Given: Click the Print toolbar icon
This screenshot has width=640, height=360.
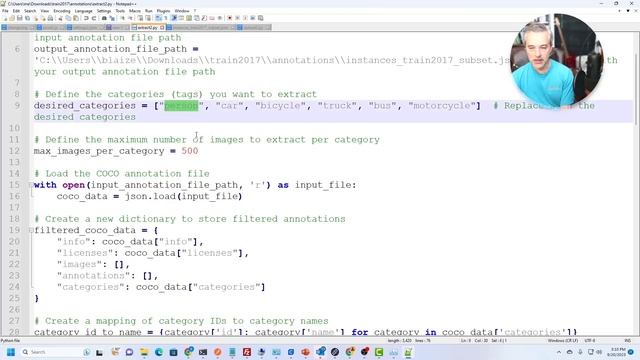Looking at the screenshot, I should coord(50,18).
